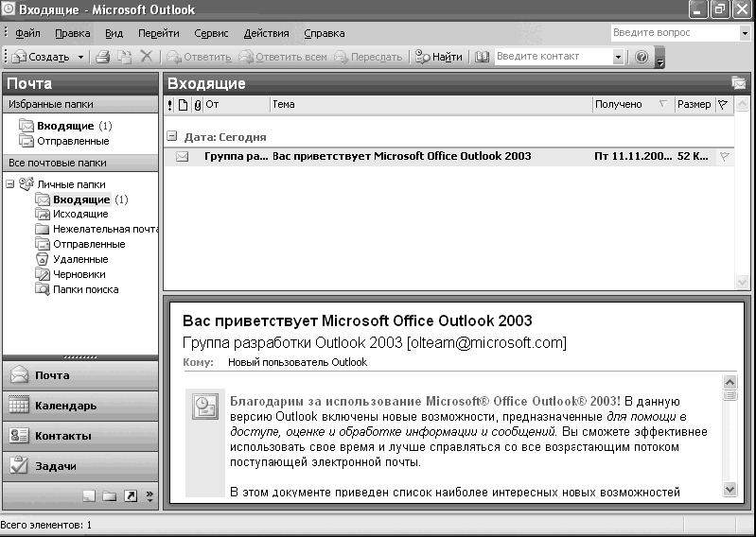Collapse the Личные папки tree node
The width and height of the screenshot is (756, 537).
pyautogui.click(x=9, y=184)
